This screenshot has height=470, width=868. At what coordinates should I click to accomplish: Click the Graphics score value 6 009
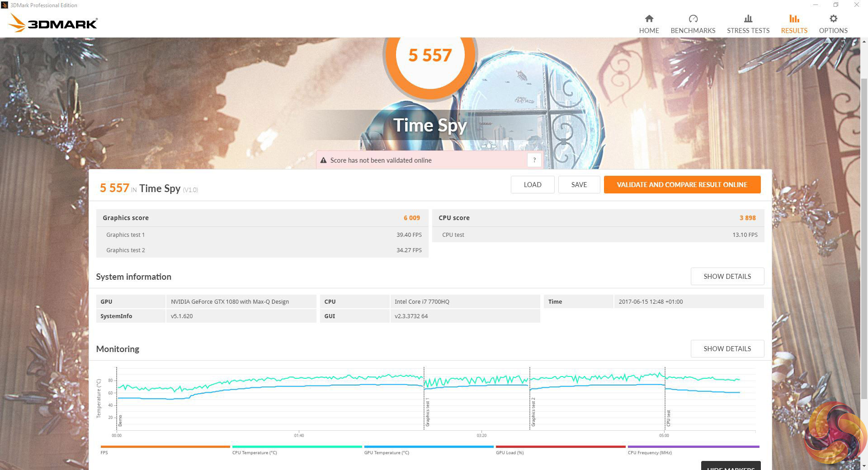pos(412,218)
